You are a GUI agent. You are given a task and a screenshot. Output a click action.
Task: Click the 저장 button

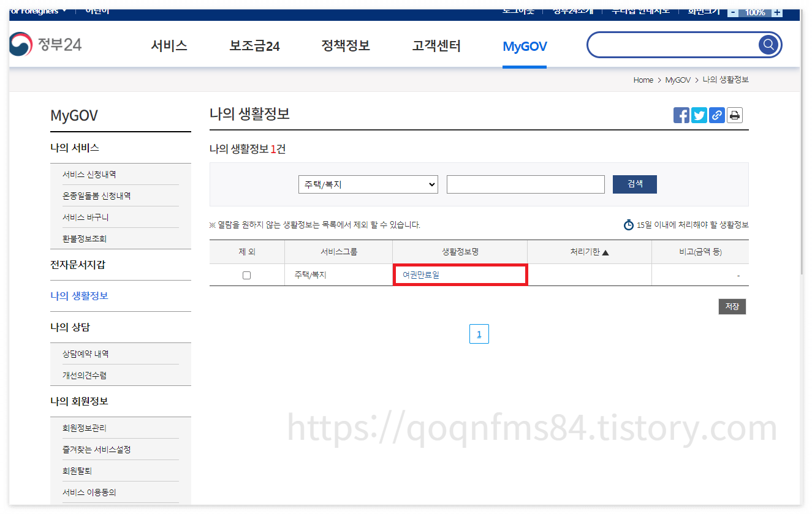732,306
